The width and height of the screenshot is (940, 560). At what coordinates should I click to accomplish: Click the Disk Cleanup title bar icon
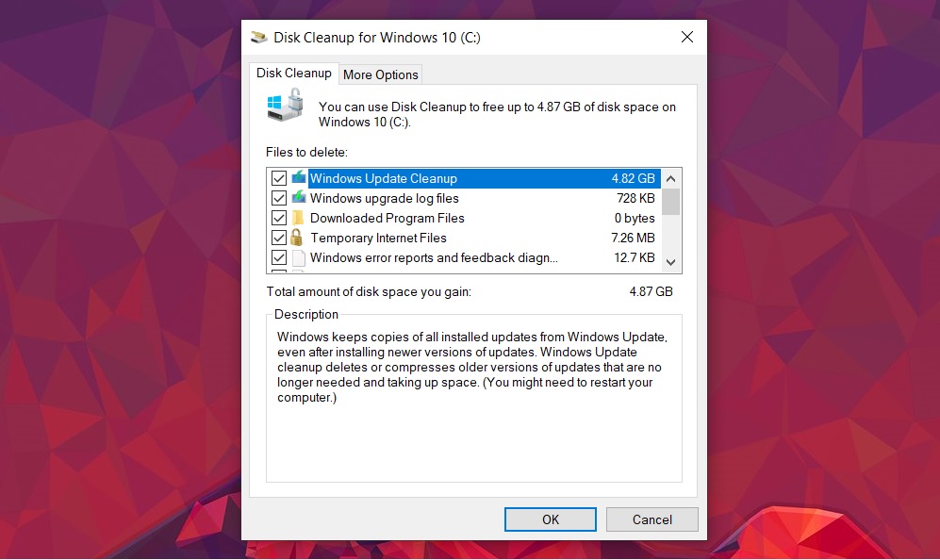tap(259, 37)
